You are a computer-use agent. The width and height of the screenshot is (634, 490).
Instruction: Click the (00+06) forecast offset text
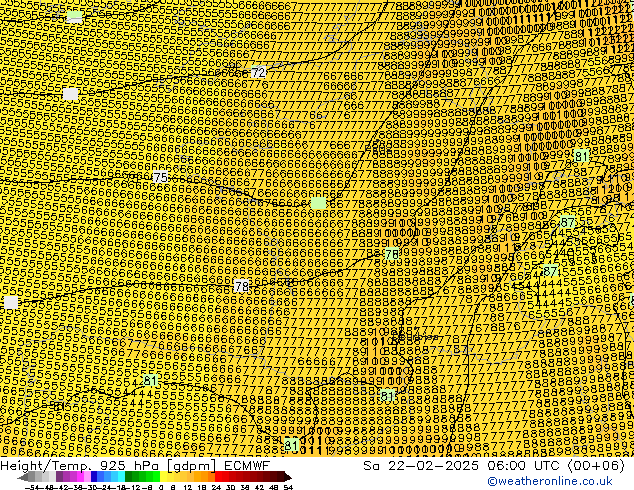pyautogui.click(x=597, y=466)
